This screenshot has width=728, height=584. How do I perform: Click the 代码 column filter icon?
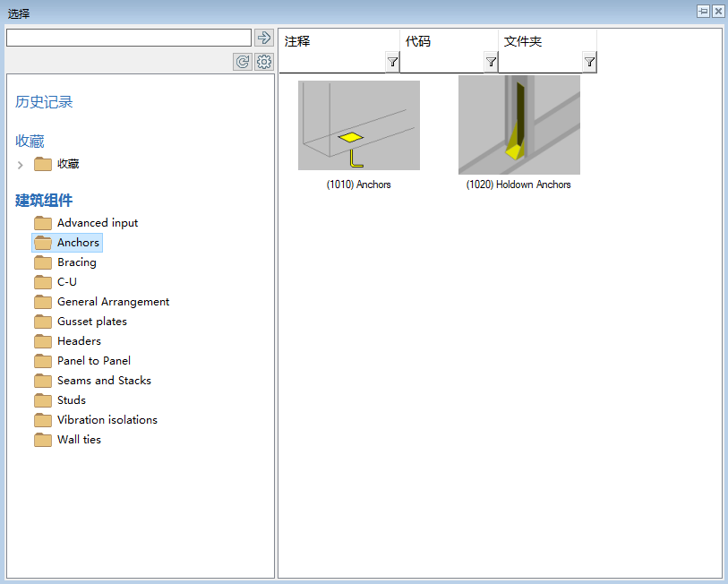coord(491,62)
